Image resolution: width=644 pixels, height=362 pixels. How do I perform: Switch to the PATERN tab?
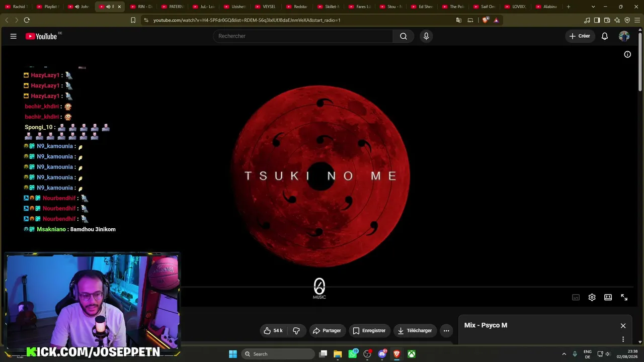(172, 7)
